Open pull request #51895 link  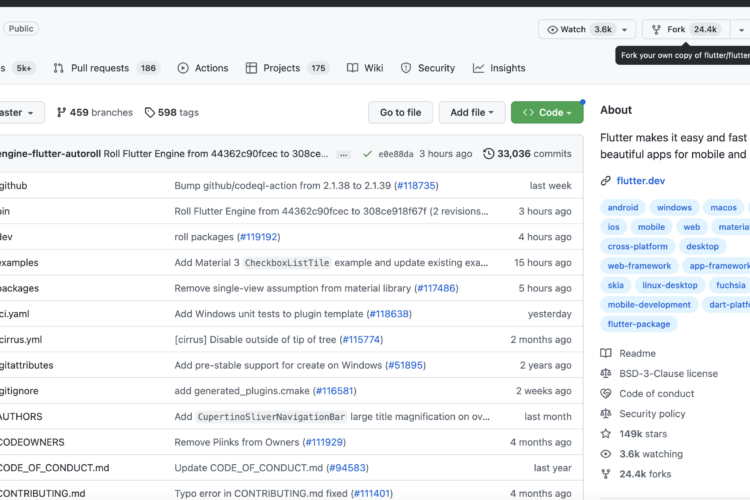(x=405, y=365)
